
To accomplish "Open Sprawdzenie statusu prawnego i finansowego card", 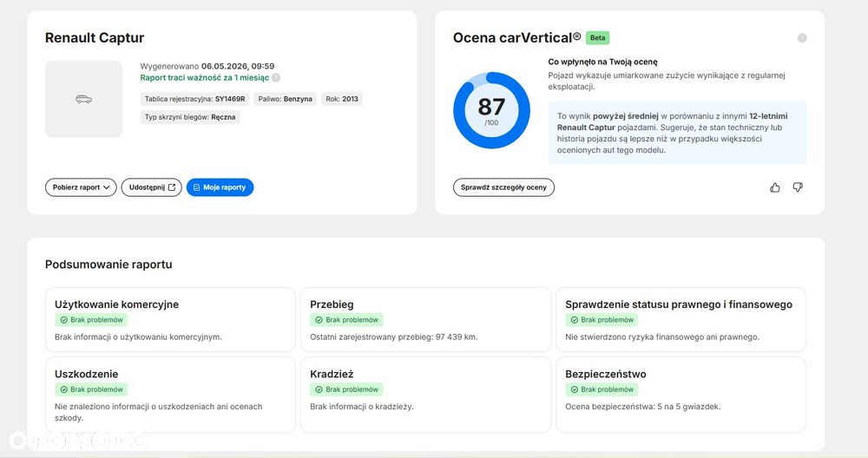I will 681,320.
